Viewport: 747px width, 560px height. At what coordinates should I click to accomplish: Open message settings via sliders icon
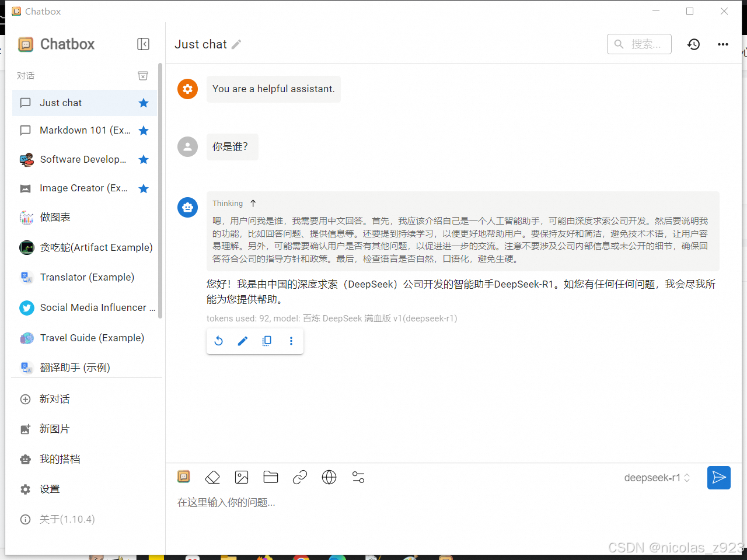(358, 477)
